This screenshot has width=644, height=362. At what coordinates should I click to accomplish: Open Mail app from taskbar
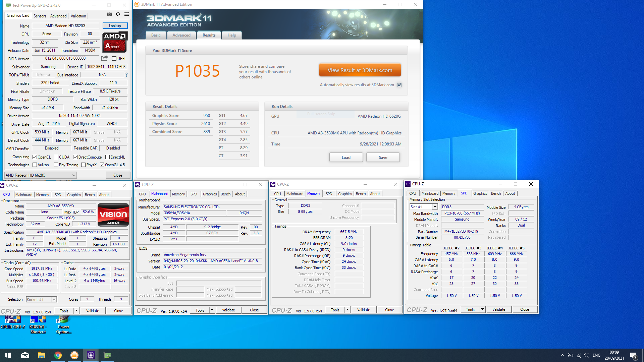25,355
